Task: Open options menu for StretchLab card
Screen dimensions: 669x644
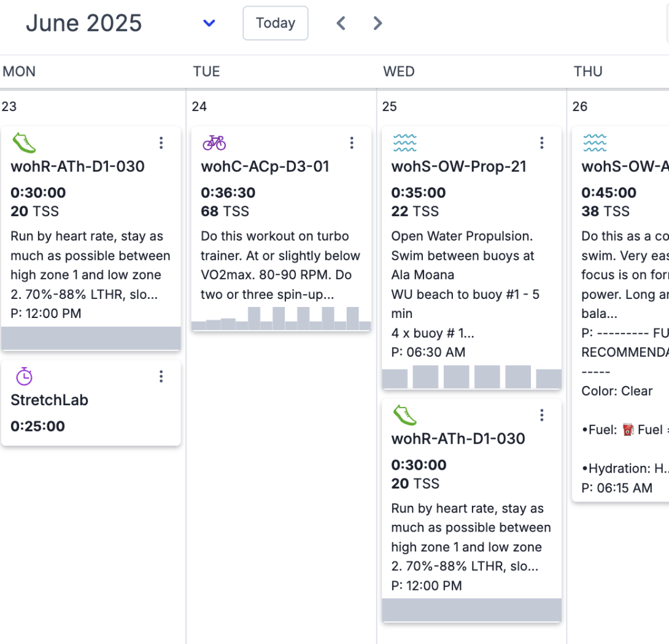Action: [x=161, y=376]
